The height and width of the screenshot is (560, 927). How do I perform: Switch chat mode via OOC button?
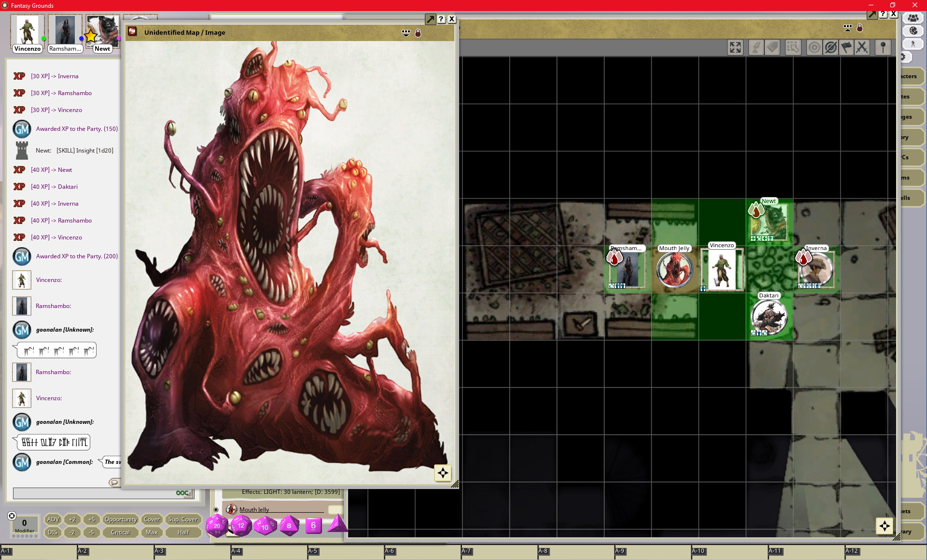(x=184, y=493)
